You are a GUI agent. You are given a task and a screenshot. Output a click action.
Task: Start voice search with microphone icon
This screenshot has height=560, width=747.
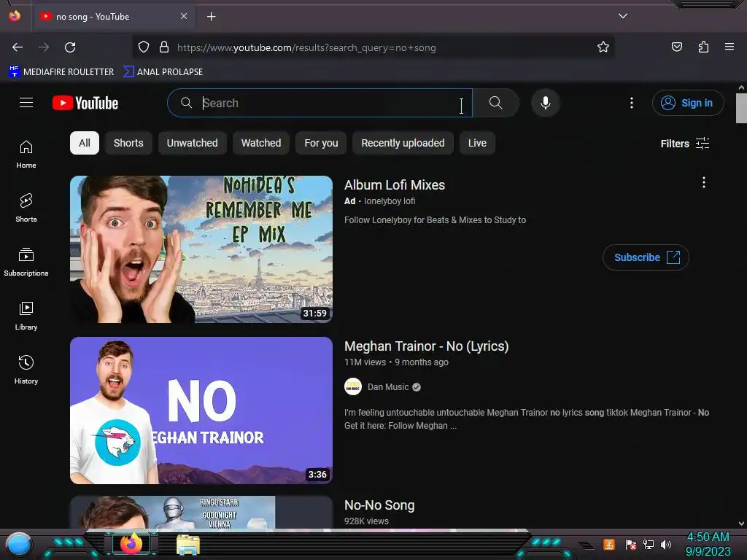546,103
